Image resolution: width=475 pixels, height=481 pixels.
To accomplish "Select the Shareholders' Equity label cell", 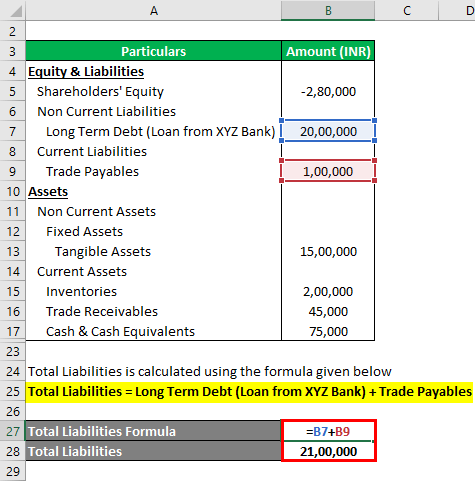I will (153, 91).
